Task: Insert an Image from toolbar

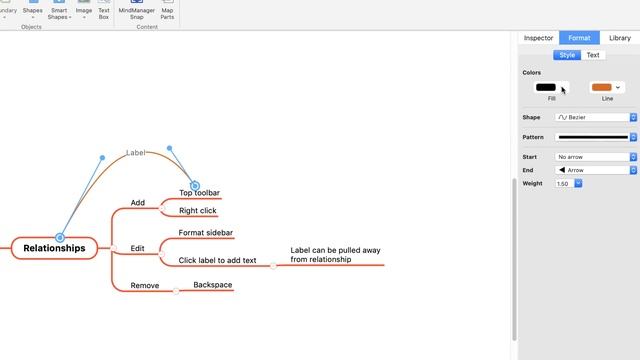Action: coord(84,10)
